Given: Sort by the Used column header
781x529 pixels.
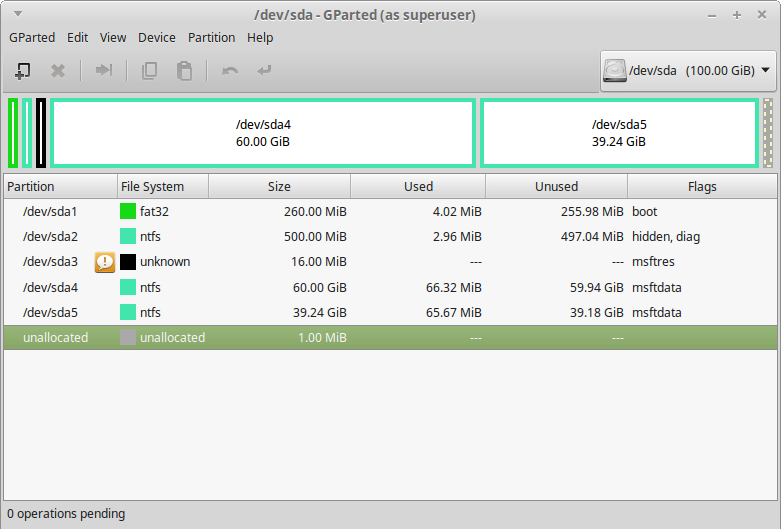Looking at the screenshot, I should [418, 186].
